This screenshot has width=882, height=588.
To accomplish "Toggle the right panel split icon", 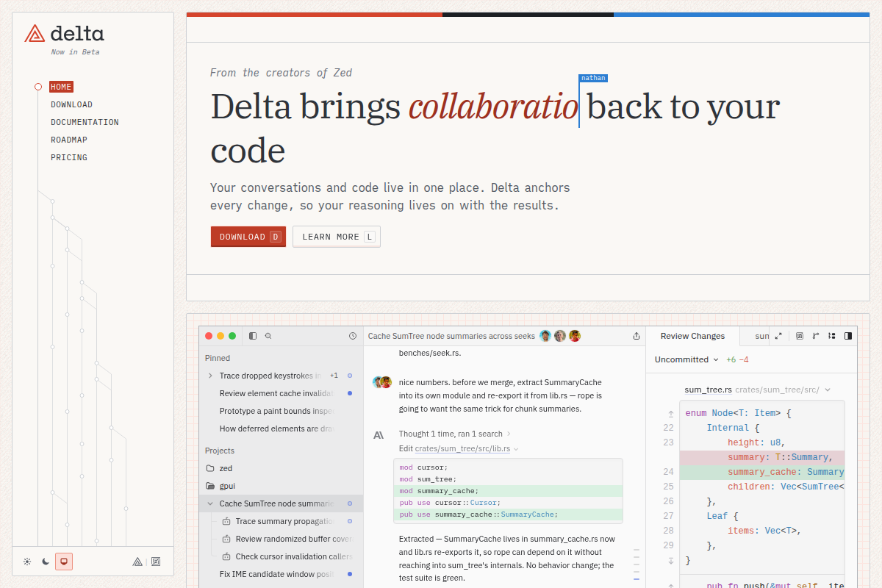I will click(x=848, y=336).
